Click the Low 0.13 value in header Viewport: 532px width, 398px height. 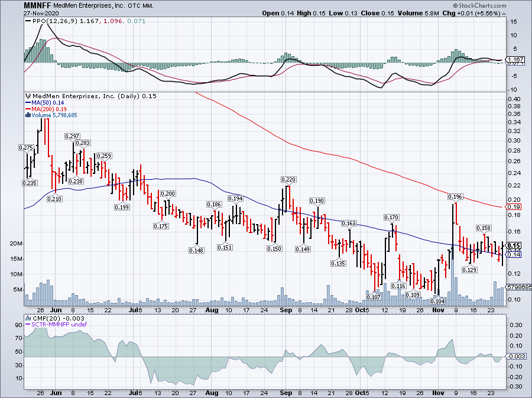343,13
